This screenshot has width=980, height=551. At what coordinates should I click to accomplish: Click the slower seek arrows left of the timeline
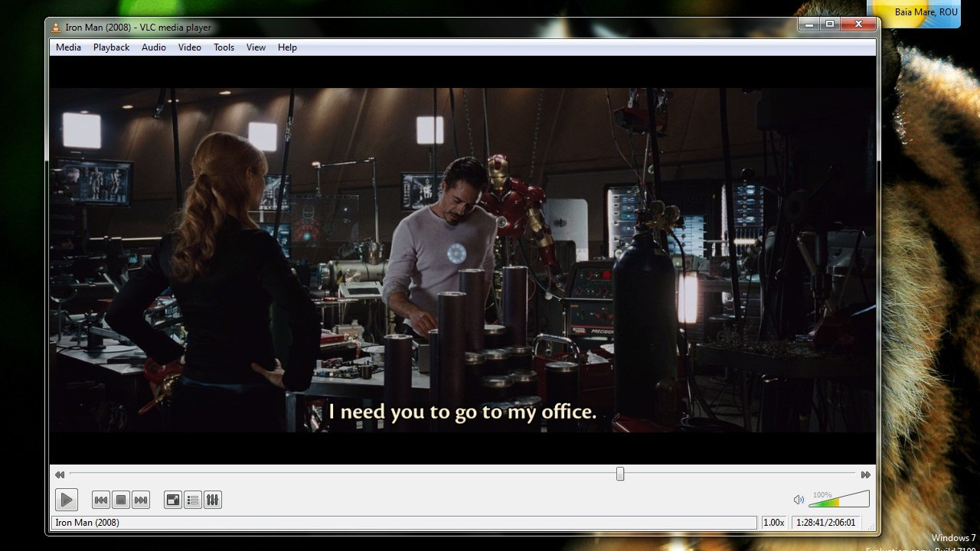click(59, 474)
